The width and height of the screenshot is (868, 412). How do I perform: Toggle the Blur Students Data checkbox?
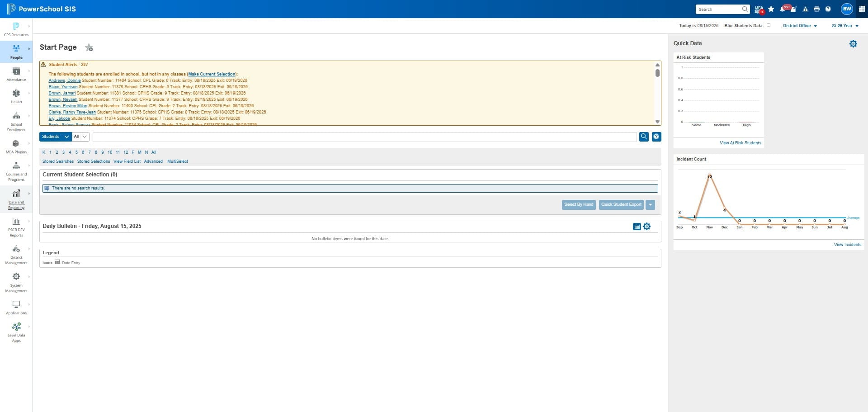pyautogui.click(x=768, y=25)
